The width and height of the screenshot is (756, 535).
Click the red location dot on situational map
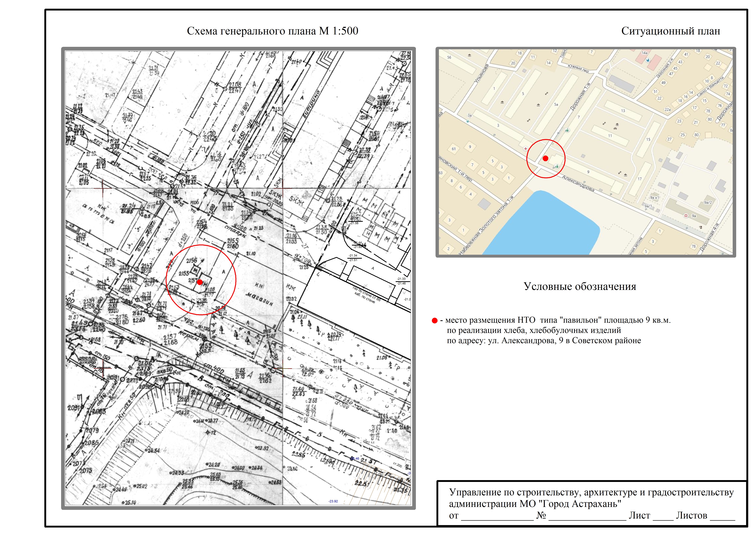point(545,158)
